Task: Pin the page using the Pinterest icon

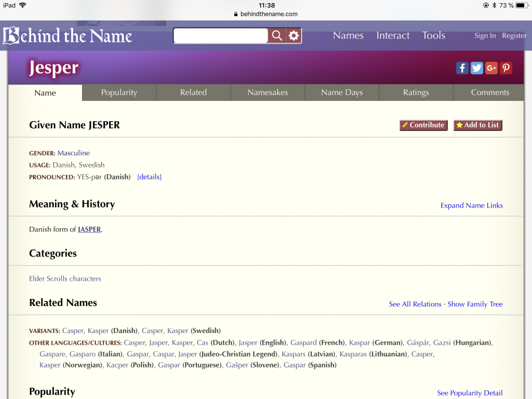Action: (x=506, y=68)
